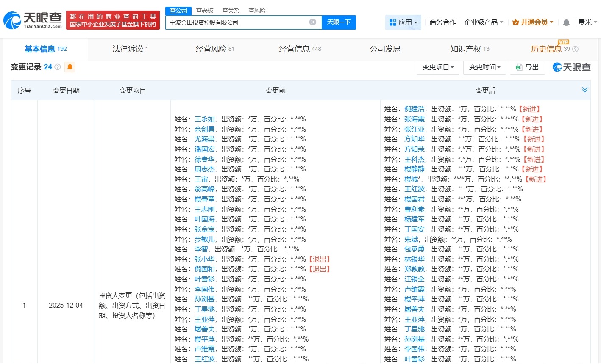Open shareholder link 倪建浩
The height and width of the screenshot is (364, 601).
(x=414, y=109)
